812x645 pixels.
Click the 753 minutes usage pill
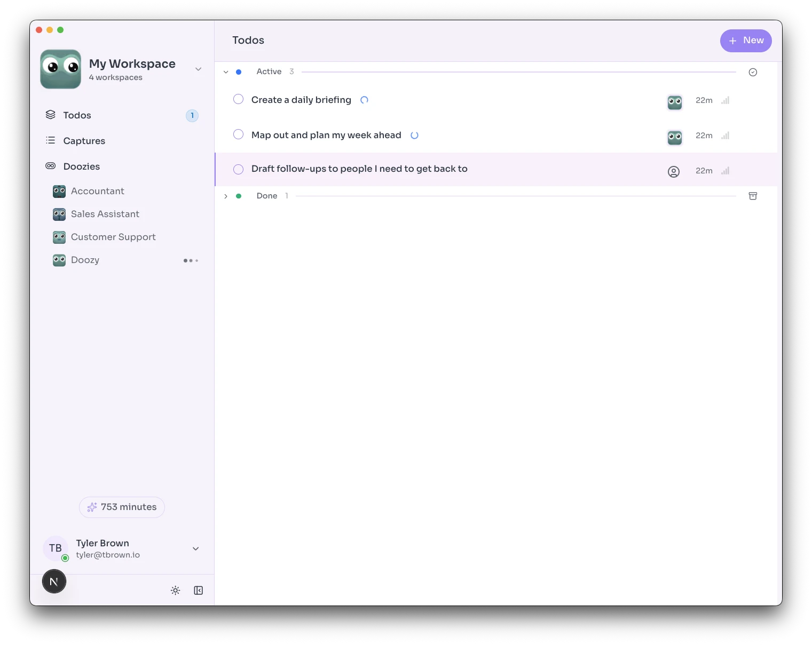tap(122, 507)
